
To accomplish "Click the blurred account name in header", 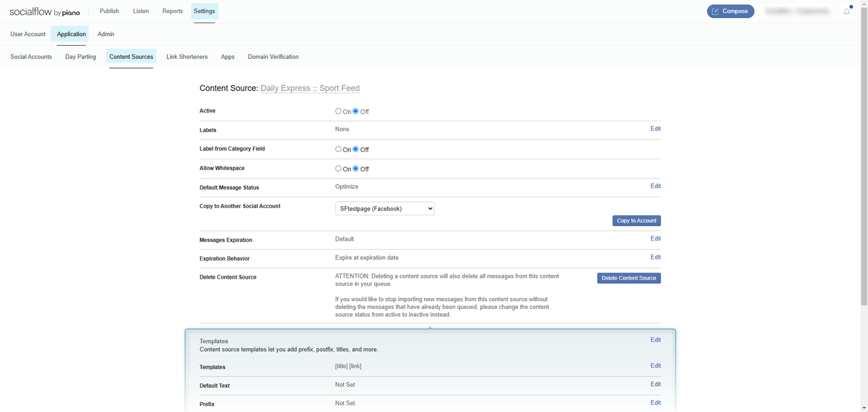I will point(797,11).
